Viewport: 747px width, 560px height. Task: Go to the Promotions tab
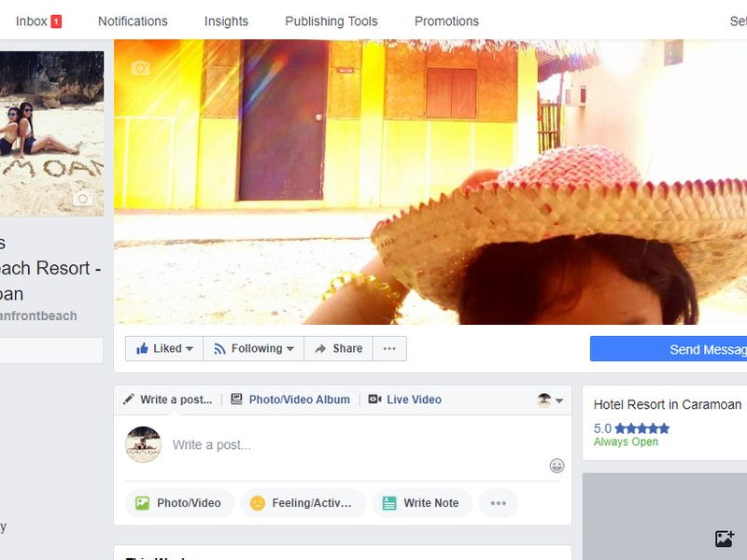(x=446, y=21)
